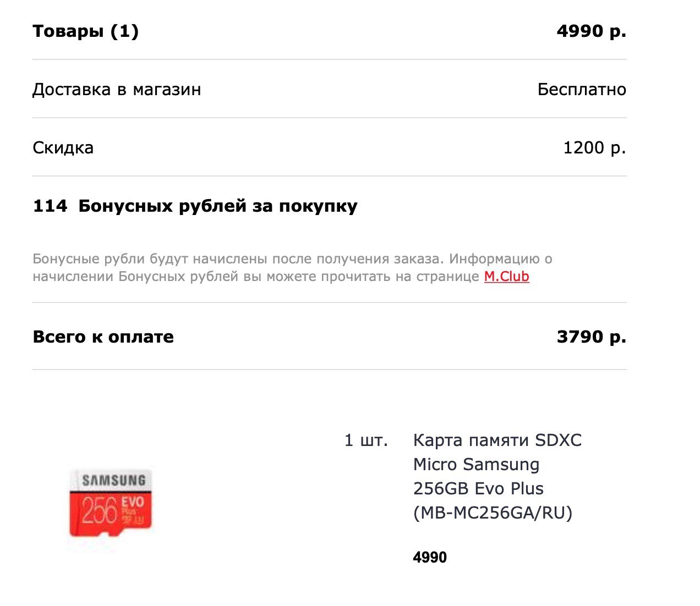The height and width of the screenshot is (606, 700).
Task: Click the Samsung 256 EVO card thumbnail
Action: (x=111, y=503)
